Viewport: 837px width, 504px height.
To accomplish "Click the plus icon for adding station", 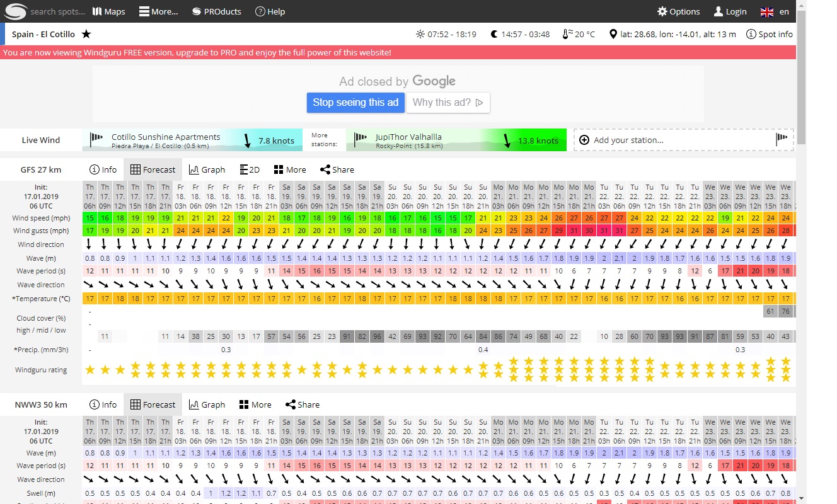I will pyautogui.click(x=584, y=140).
